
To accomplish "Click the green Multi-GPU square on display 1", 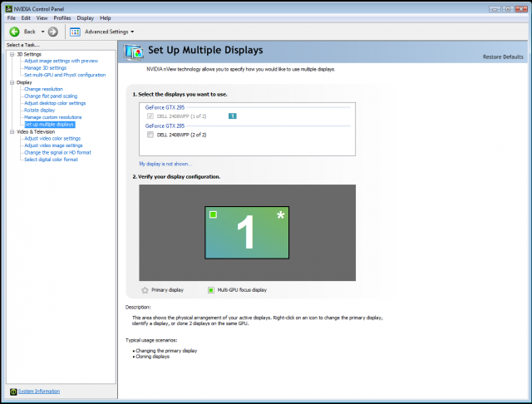I will [x=213, y=214].
